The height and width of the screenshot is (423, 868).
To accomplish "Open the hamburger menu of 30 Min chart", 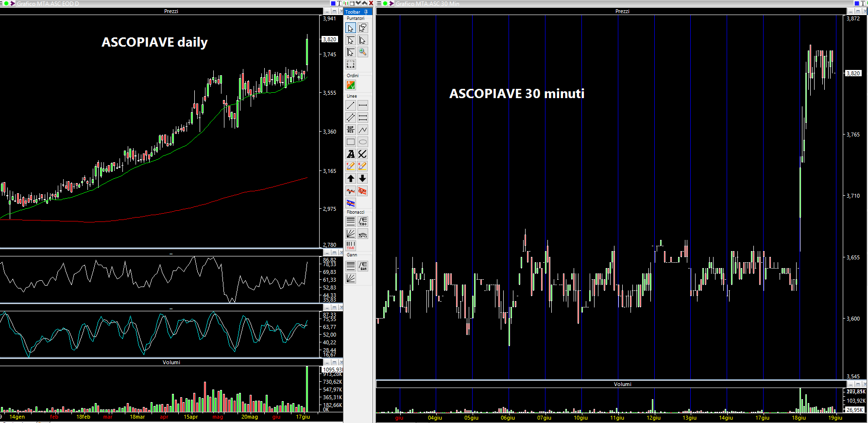I will pyautogui.click(x=379, y=3).
